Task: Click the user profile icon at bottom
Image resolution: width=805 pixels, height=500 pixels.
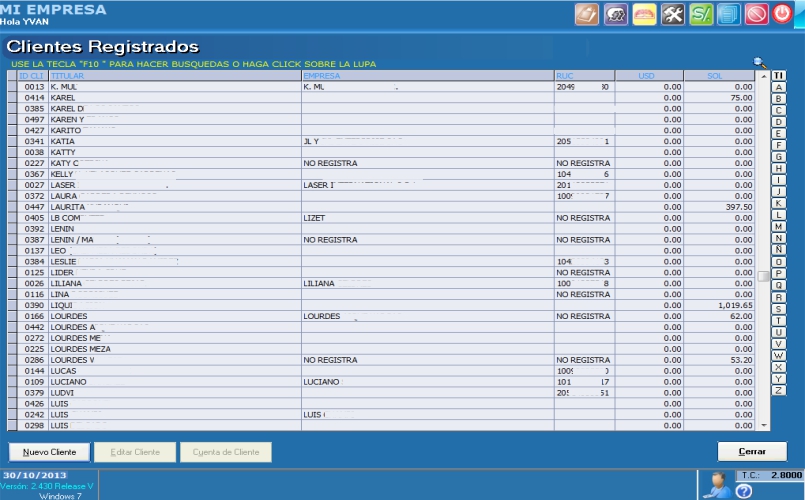Action: [x=714, y=484]
